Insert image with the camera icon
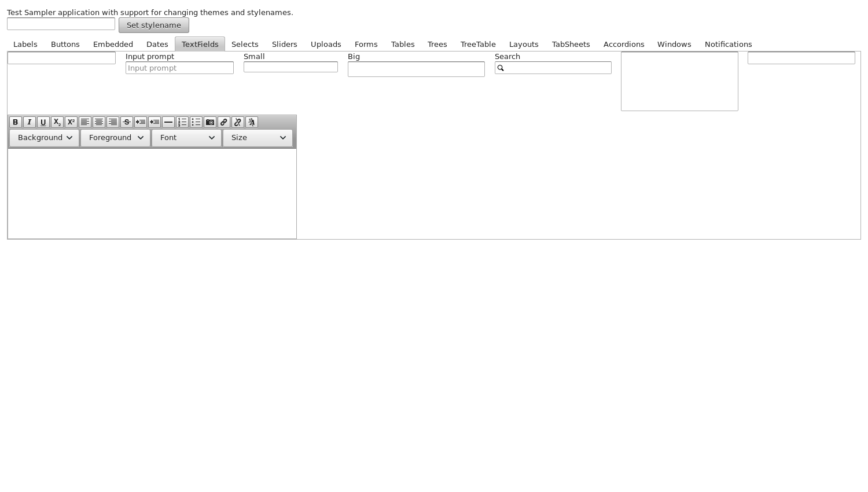868x492 pixels. (x=210, y=122)
